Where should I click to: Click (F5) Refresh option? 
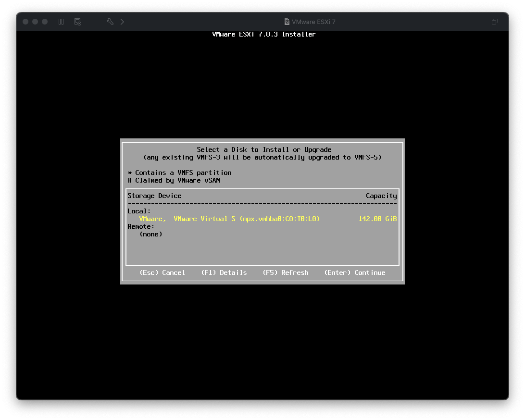[x=285, y=272]
